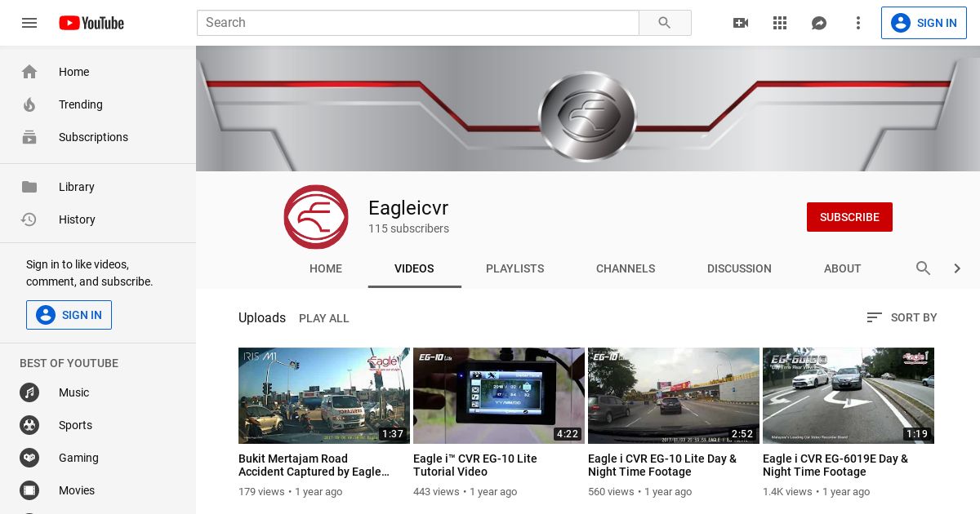
Task: Click the Home icon in sidebar
Action: point(29,72)
